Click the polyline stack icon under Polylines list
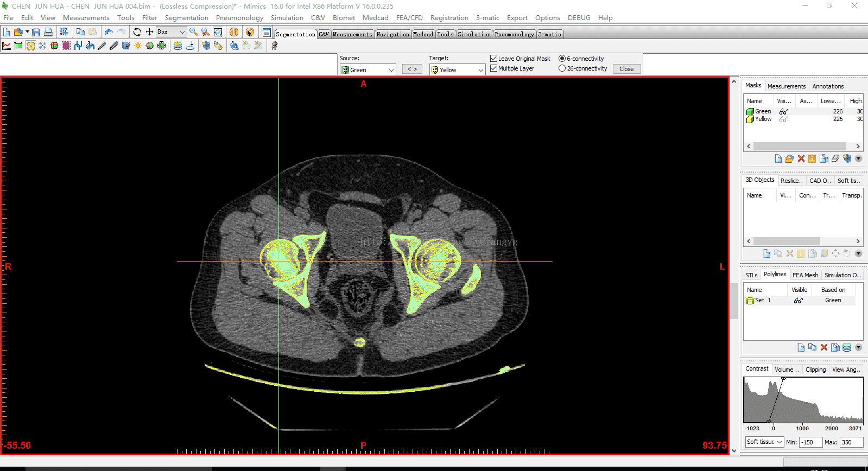Image resolution: width=868 pixels, height=471 pixels. (x=847, y=347)
